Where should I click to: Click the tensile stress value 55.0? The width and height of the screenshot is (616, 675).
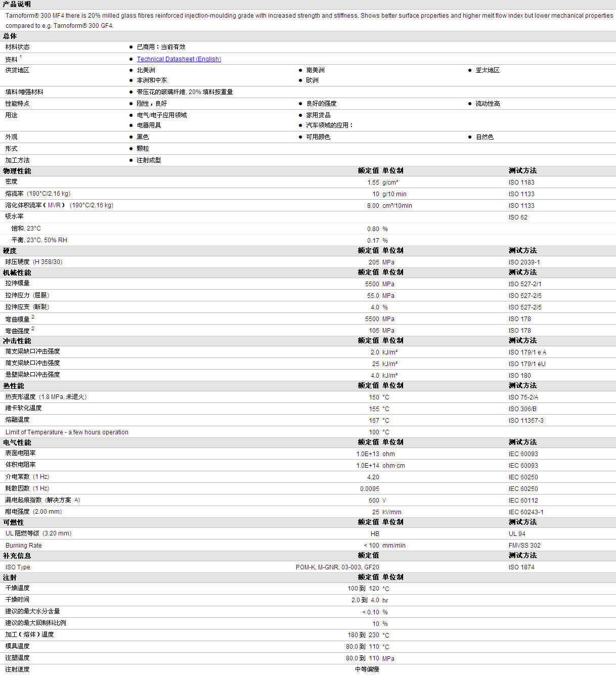(373, 296)
